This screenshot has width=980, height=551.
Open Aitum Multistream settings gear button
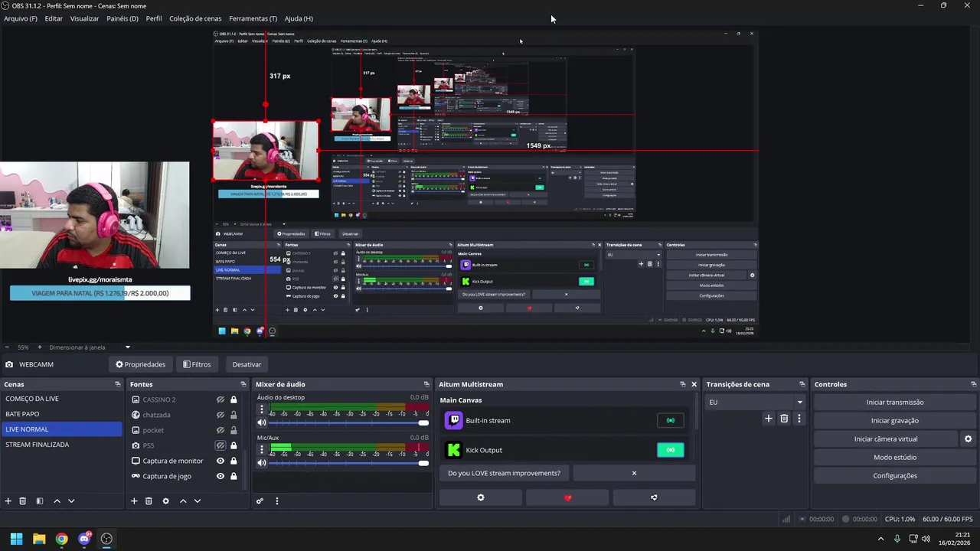pyautogui.click(x=481, y=497)
